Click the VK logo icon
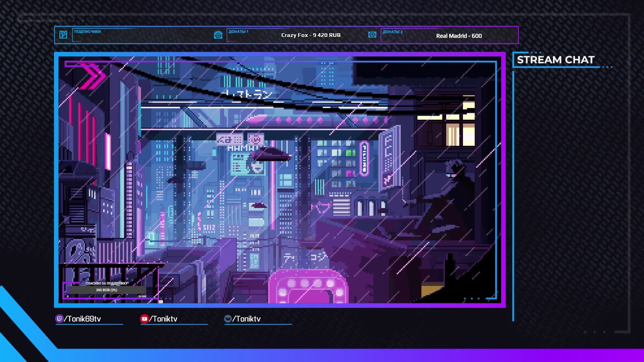644x362 pixels. (x=228, y=319)
